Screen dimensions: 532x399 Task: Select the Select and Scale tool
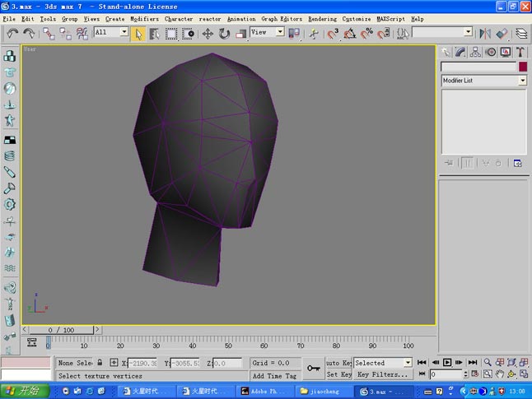[x=240, y=34]
